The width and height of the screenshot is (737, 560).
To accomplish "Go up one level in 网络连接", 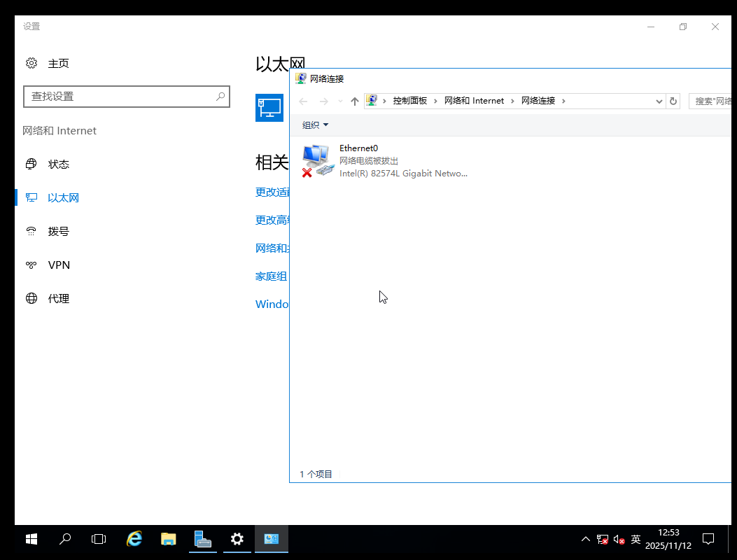I will pyautogui.click(x=354, y=101).
